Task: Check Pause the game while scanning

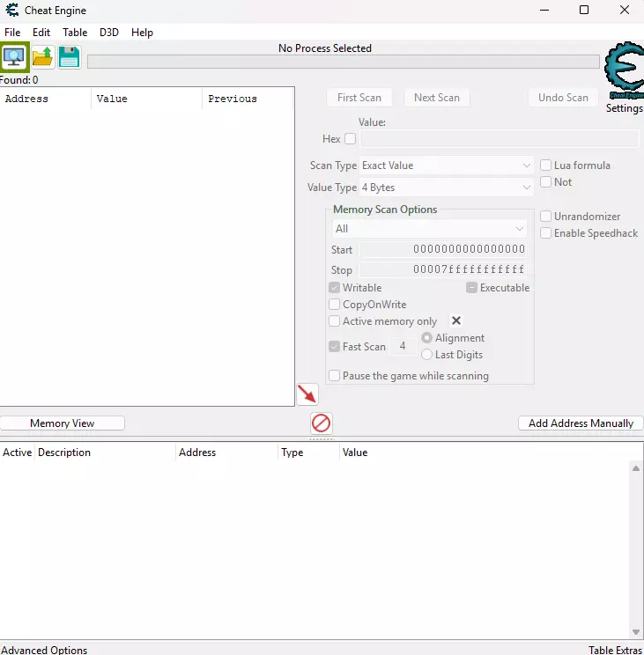Action: (x=334, y=376)
